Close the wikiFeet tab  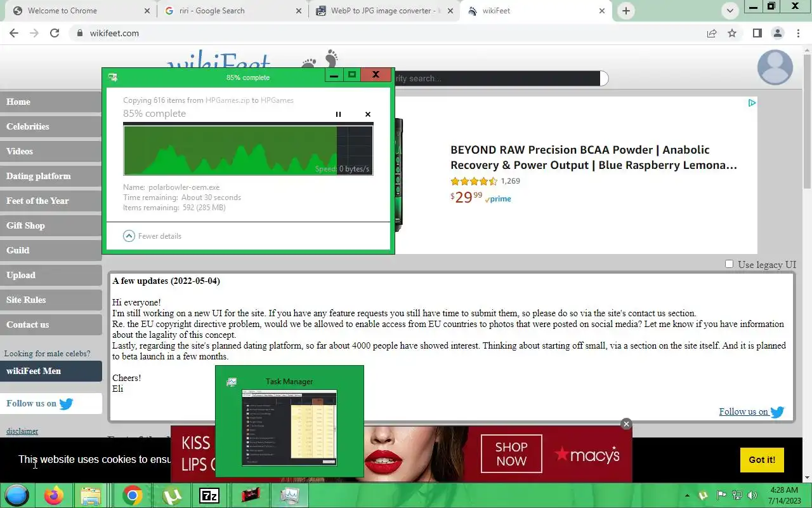pos(601,11)
